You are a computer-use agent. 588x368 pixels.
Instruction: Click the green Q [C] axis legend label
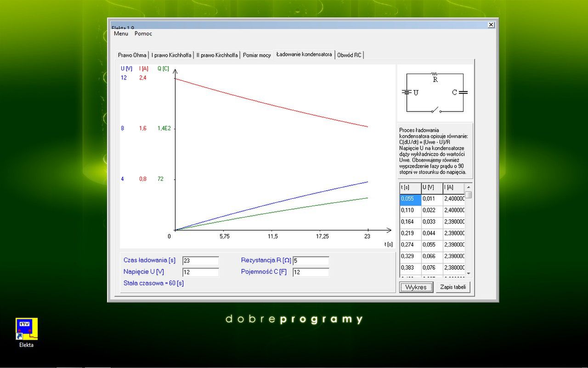[x=163, y=69]
